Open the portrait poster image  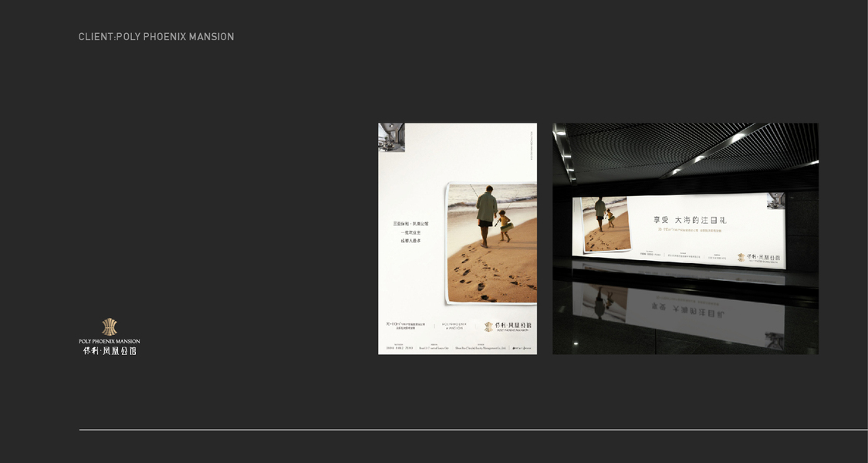pos(458,238)
